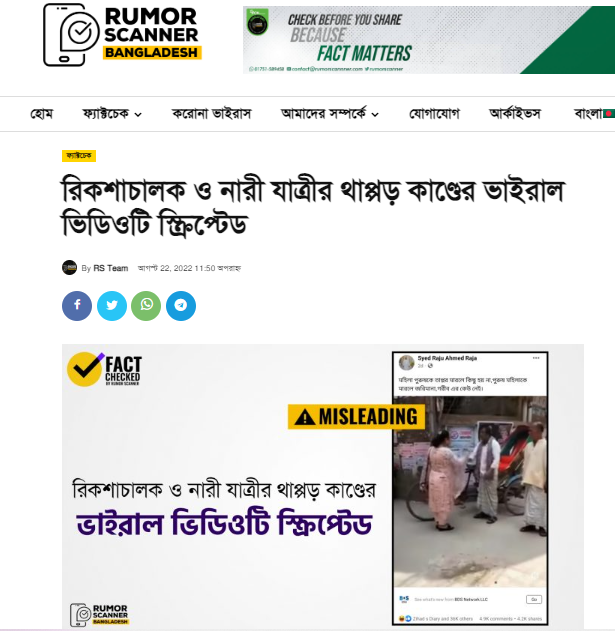Click the Fact Checked badge in image

pyautogui.click(x=104, y=369)
